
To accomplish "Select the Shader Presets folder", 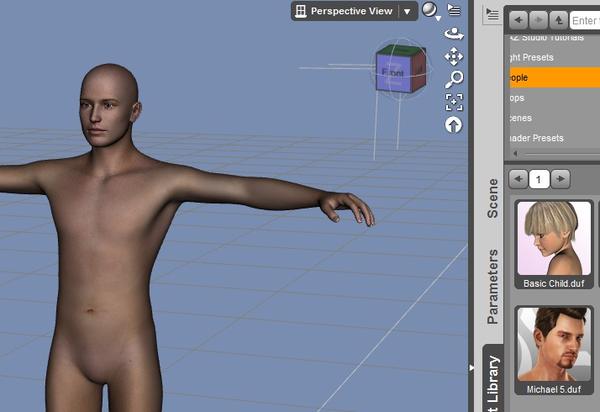I will coord(555,138).
